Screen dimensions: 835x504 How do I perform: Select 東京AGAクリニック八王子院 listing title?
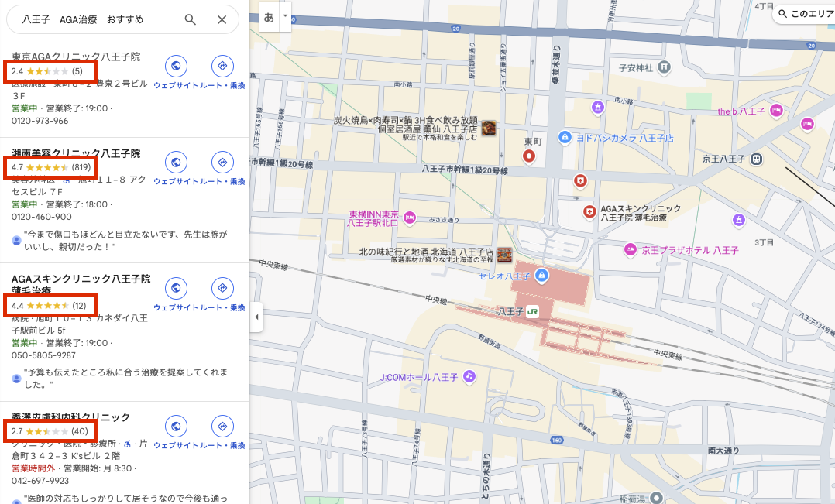(x=76, y=57)
